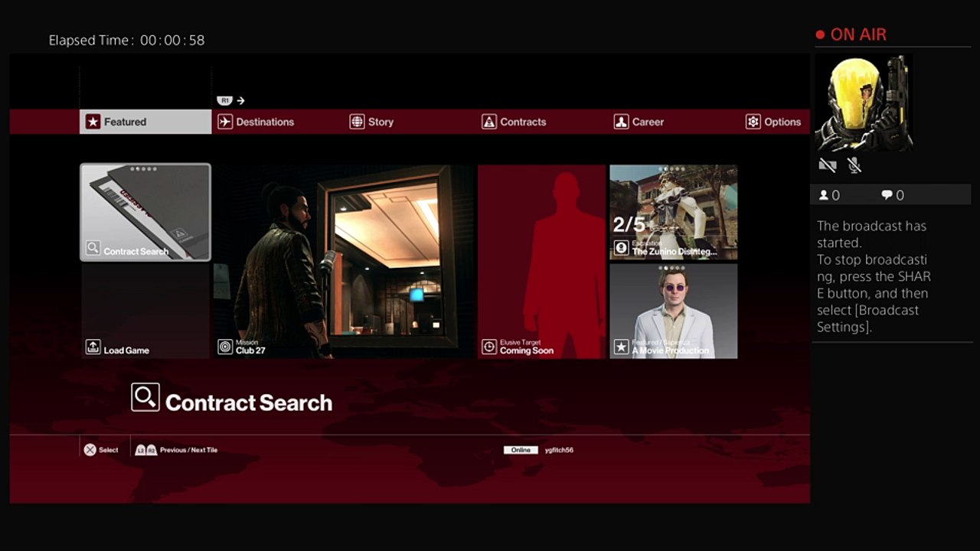
Task: Click the red ON AIR indicator dot
Action: [x=820, y=34]
